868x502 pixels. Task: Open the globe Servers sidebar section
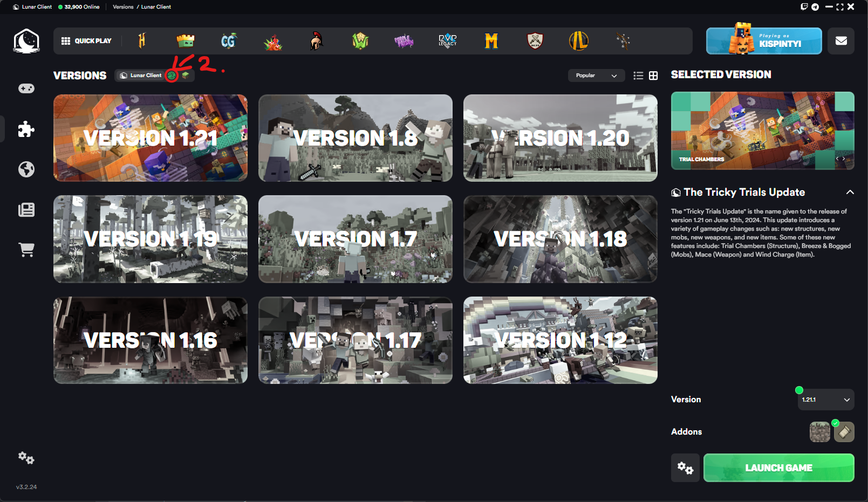(26, 169)
